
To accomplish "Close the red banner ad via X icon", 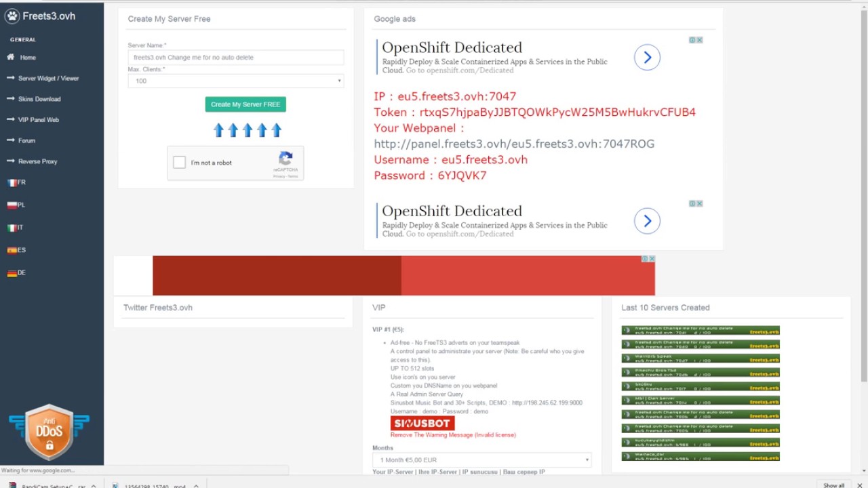I will click(652, 259).
